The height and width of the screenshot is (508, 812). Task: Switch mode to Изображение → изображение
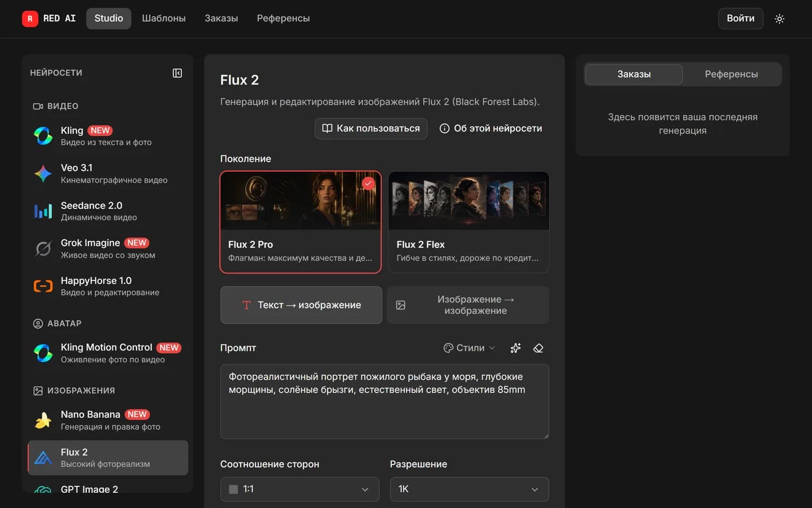(x=468, y=305)
